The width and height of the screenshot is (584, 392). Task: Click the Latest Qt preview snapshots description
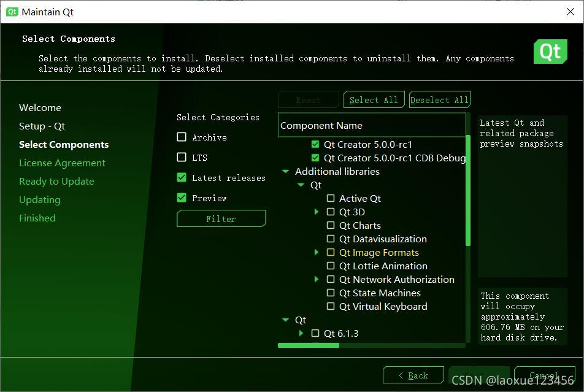click(521, 133)
